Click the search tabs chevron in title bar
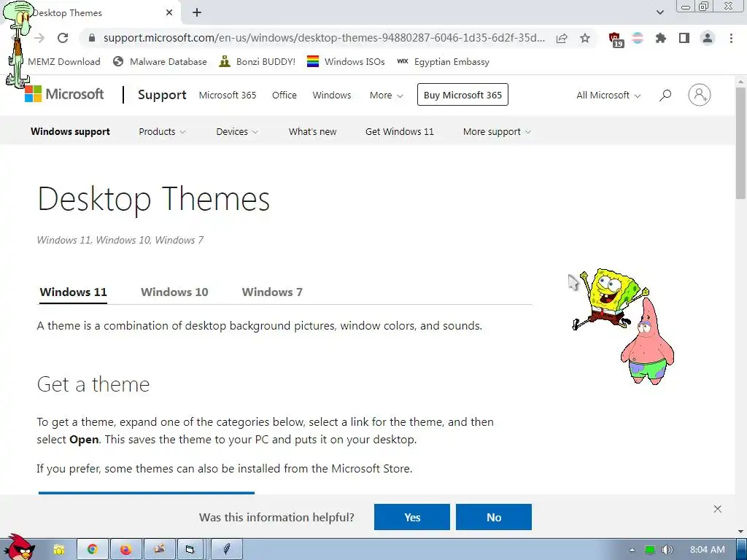This screenshot has width=747, height=560. click(659, 12)
